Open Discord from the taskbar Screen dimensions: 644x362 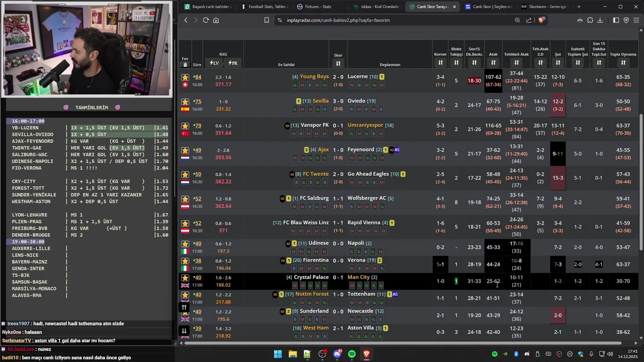tap(337, 354)
